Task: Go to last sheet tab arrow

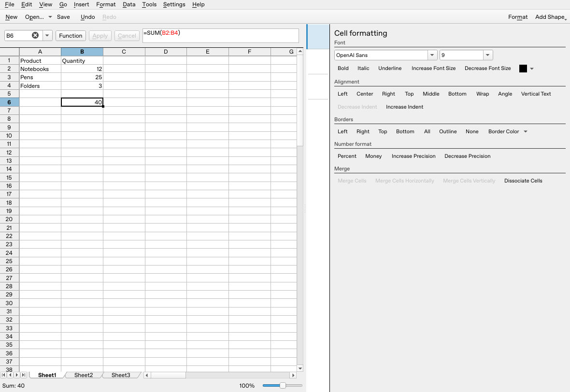Action: point(24,375)
